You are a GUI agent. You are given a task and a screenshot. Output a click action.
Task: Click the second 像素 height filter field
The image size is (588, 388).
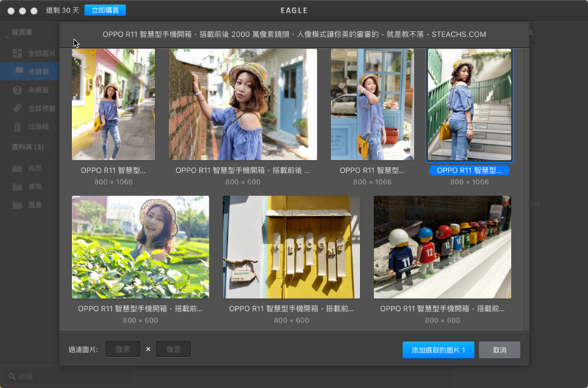[173, 349]
